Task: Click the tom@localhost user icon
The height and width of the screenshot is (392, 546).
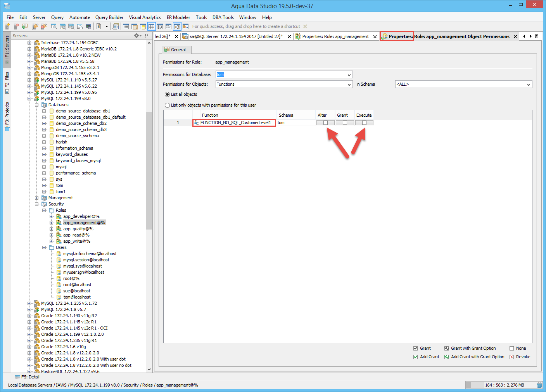Action: (59, 297)
